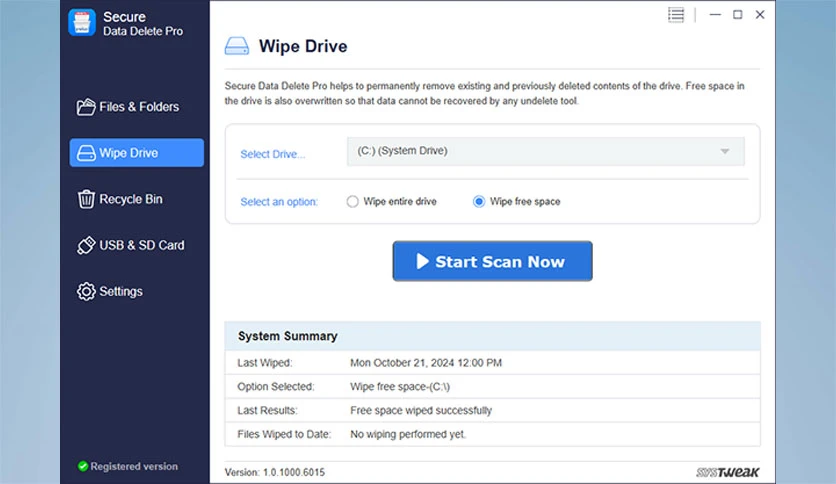
Task: Open the Files & Folders section
Action: (x=136, y=107)
